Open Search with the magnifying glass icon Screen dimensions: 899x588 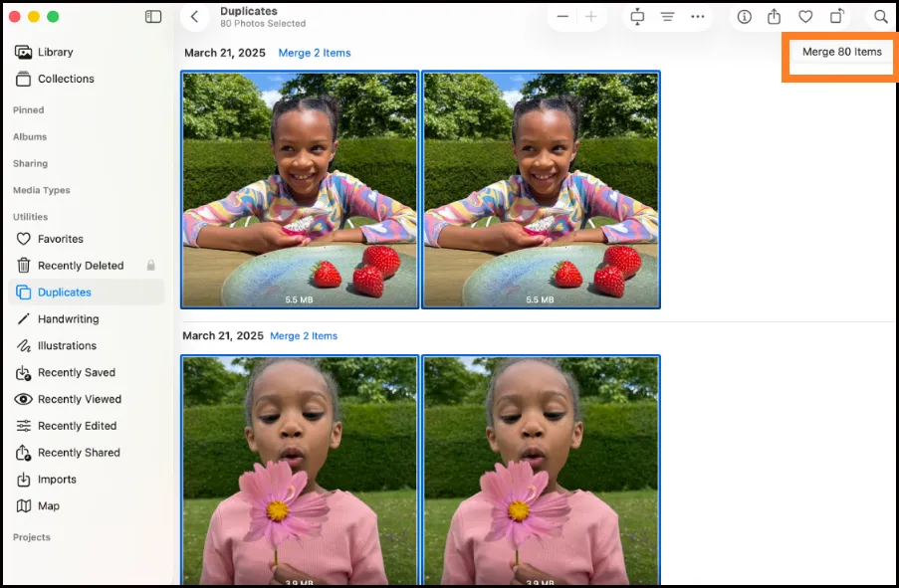[880, 16]
